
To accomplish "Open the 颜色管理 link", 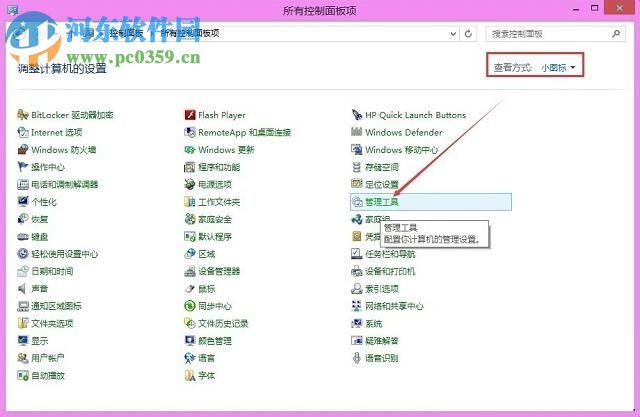I will point(215,341).
